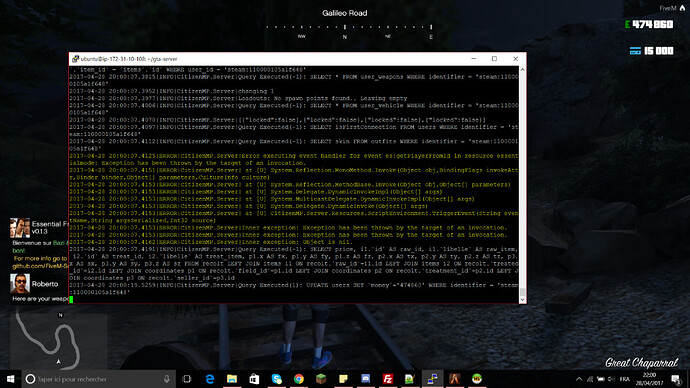Click the volume icon in the system tray
This screenshot has height=388, width=690.
click(x=611, y=379)
